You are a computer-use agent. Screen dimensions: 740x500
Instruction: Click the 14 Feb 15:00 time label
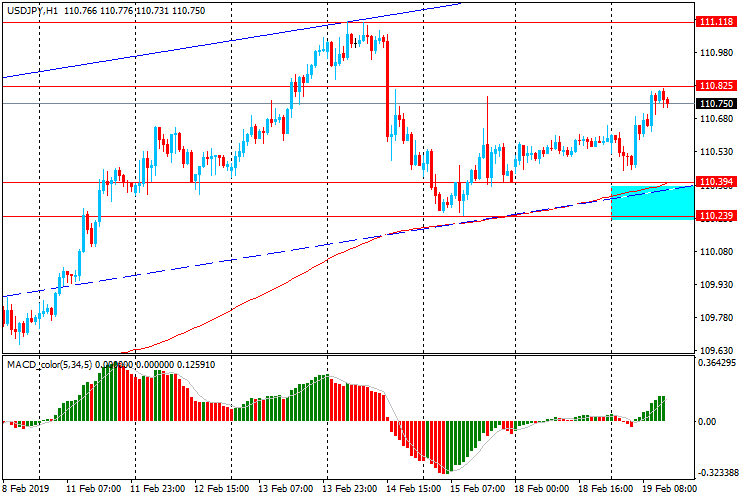point(414,488)
